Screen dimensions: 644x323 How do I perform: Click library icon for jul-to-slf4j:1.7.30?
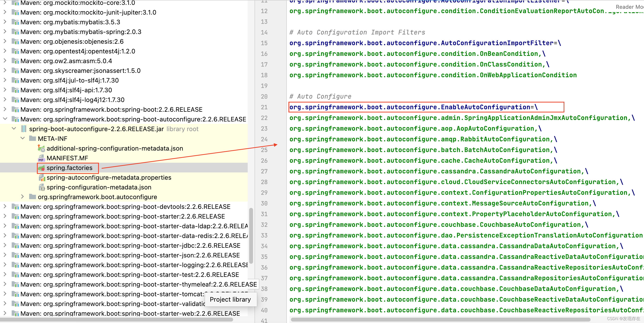click(x=15, y=80)
